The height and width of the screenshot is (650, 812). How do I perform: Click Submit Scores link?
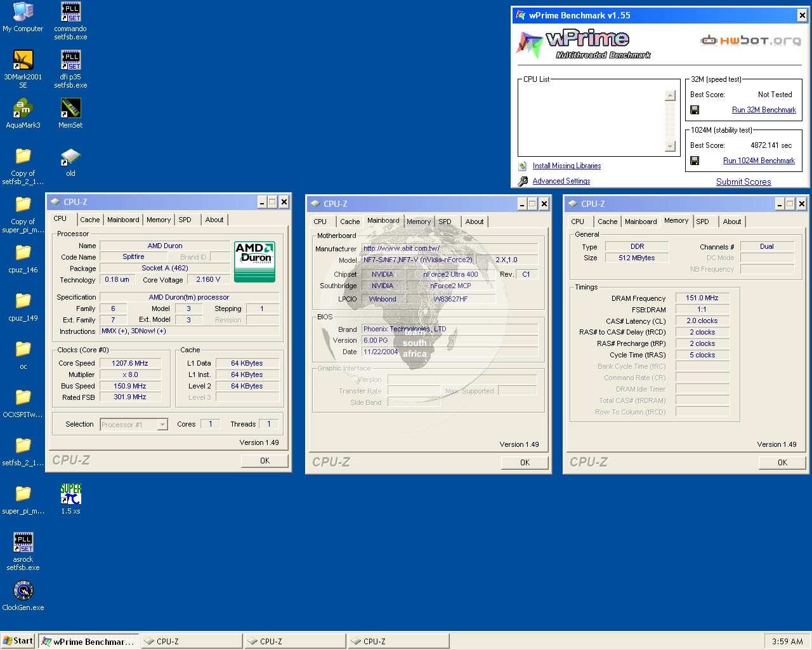pos(743,182)
